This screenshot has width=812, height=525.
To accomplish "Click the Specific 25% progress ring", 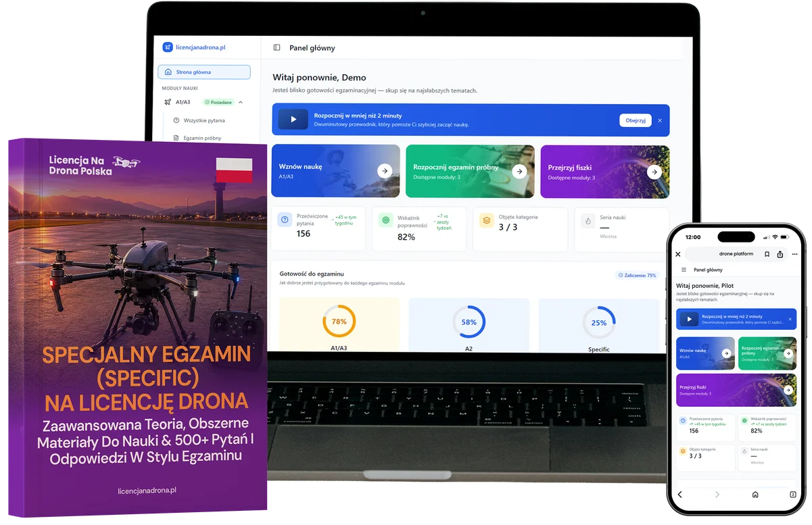I will (x=598, y=322).
